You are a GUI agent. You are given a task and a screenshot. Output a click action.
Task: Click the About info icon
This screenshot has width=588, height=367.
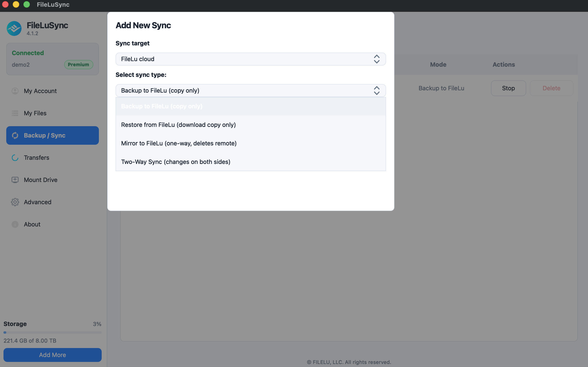tap(15, 224)
